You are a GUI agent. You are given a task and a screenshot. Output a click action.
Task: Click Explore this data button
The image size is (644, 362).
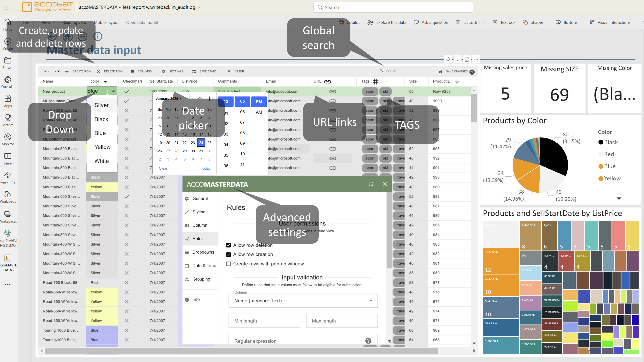tap(387, 22)
